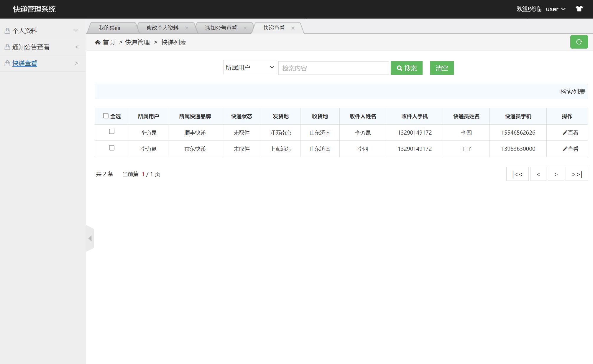Click the green refresh icon
The height and width of the screenshot is (364, 593).
(579, 42)
